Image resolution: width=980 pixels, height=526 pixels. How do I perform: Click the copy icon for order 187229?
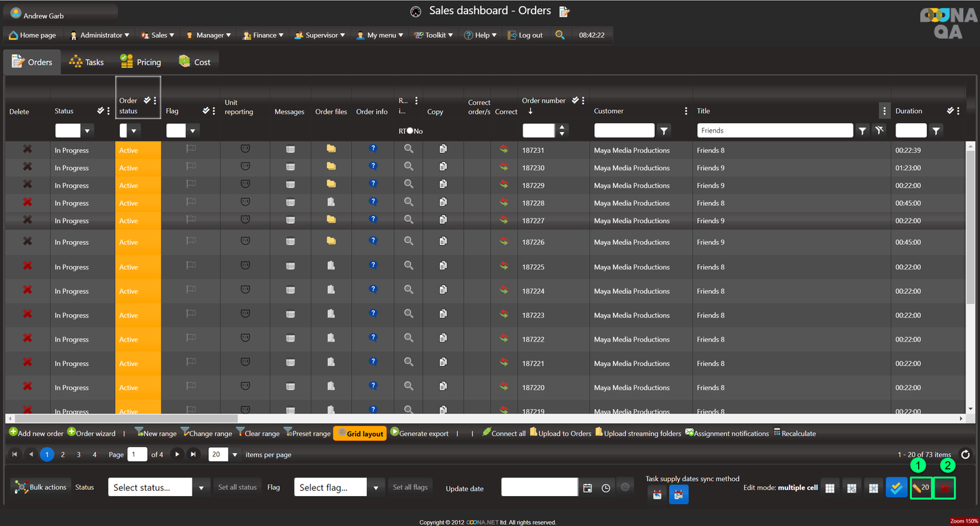443,184
